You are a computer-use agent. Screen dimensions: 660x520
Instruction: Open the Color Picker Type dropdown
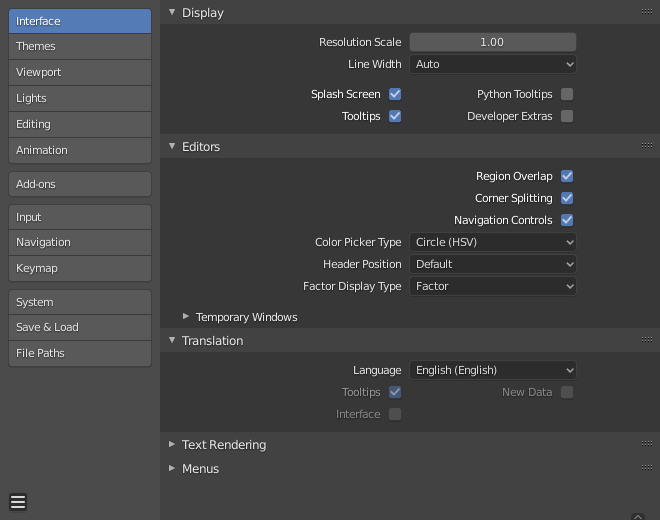click(x=492, y=242)
